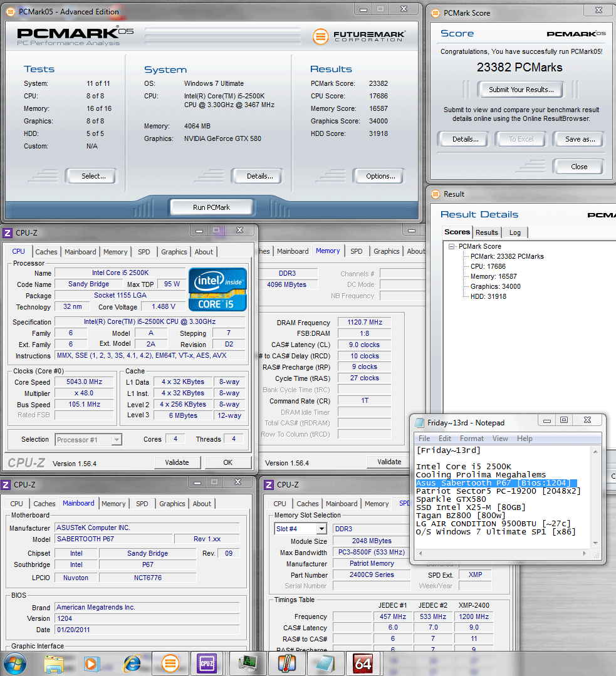
Task: Click the Notepad horizontal scrollbar right arrow
Action: (x=585, y=553)
